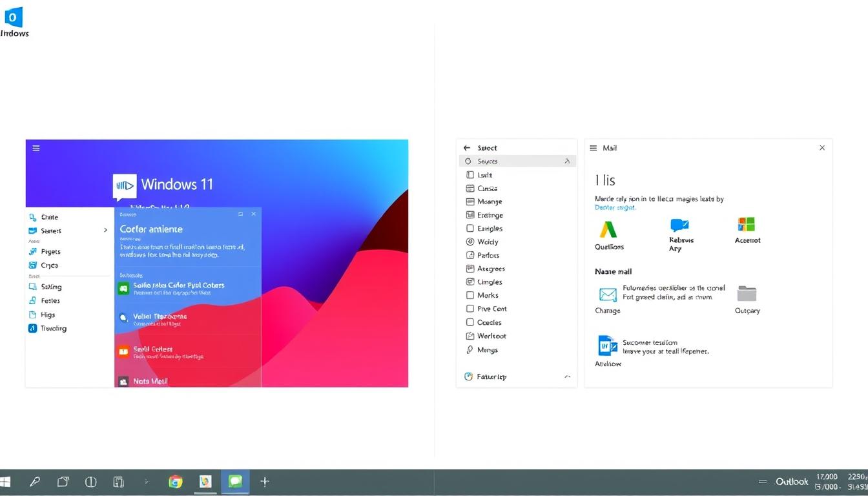Select the Parfors row
This screenshot has width=868, height=496.
tap(517, 255)
